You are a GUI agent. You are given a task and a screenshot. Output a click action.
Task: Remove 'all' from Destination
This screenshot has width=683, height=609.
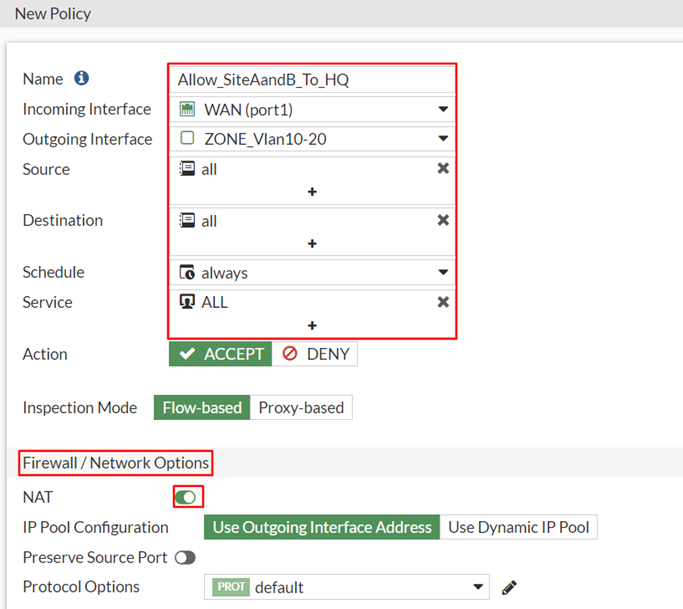pos(443,220)
